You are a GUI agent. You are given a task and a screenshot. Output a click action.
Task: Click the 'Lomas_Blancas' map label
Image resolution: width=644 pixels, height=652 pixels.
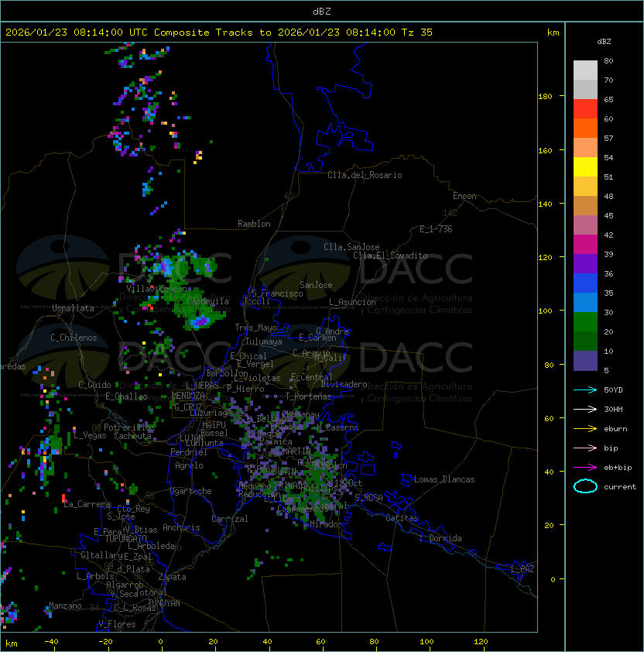pos(444,479)
